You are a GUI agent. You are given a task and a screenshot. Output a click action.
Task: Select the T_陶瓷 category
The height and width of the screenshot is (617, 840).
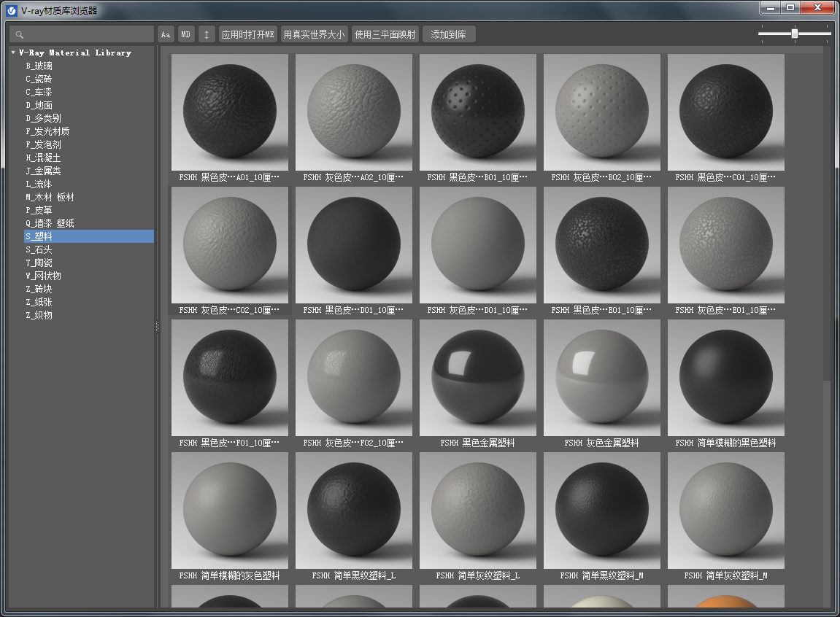coord(39,263)
